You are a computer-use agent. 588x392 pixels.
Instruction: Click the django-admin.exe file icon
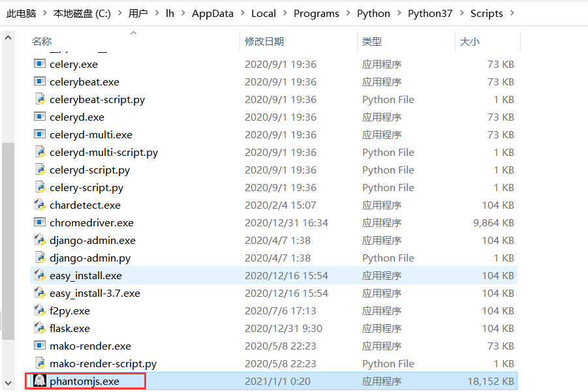coord(40,240)
